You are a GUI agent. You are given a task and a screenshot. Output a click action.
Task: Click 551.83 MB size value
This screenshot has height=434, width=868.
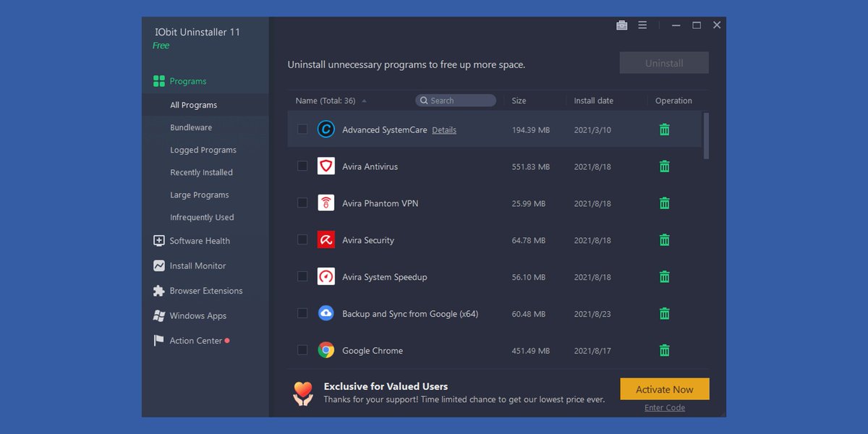(531, 166)
